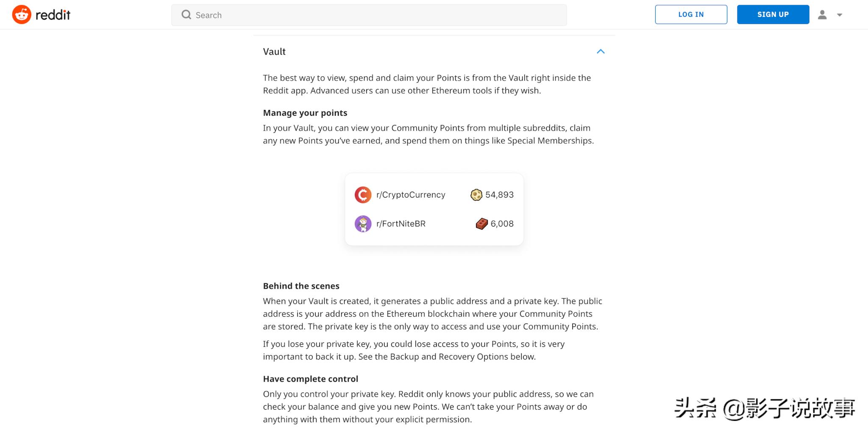Click the Reddit Snoo logo icon
868x432 pixels.
coord(22,15)
